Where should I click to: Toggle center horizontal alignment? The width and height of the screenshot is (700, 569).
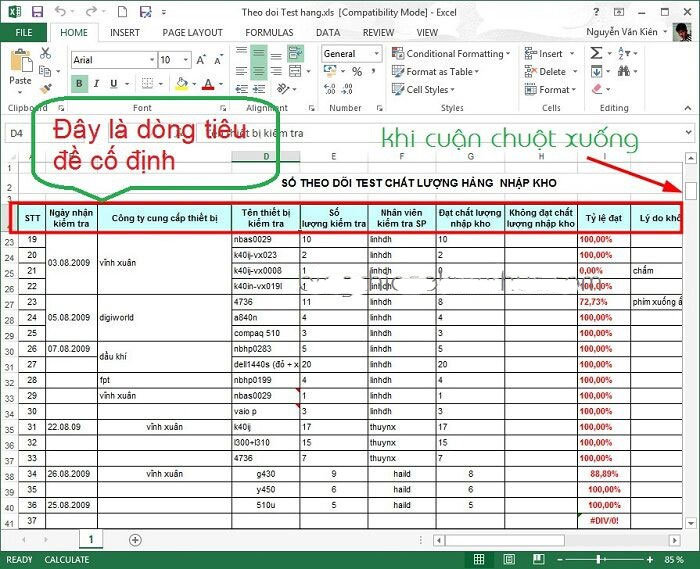click(259, 71)
